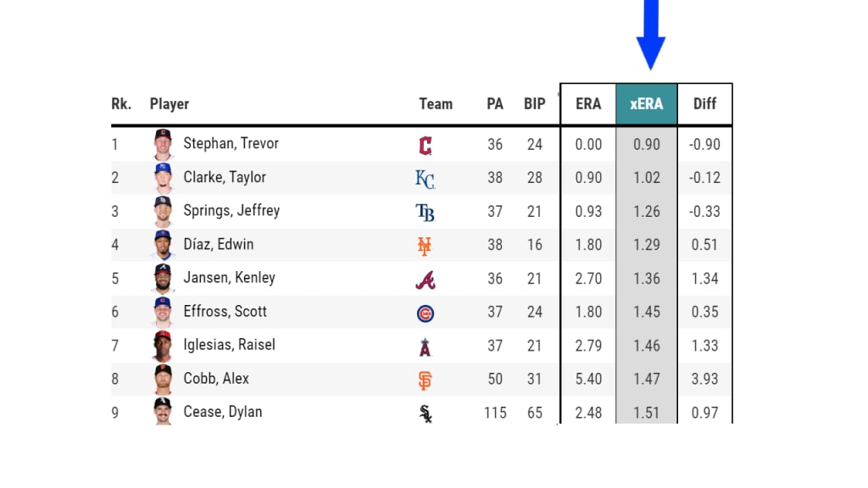Click the Atlanta Braves logo
The image size is (868, 488).
[426, 279]
